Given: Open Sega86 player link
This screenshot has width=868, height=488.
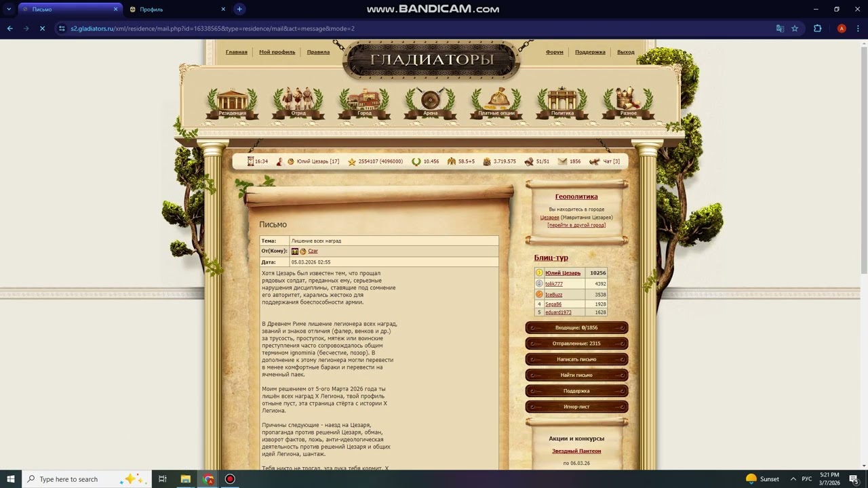Looking at the screenshot, I should click(553, 304).
